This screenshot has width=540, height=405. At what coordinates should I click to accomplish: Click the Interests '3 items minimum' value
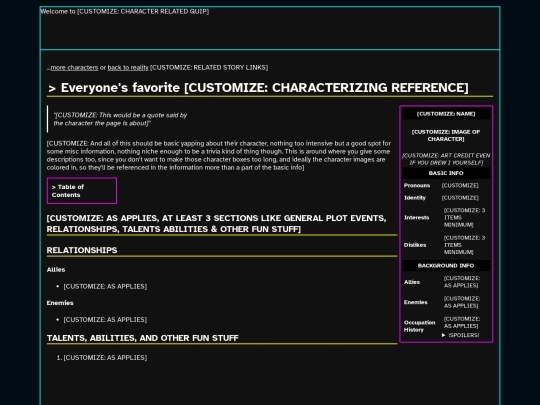pos(464,218)
